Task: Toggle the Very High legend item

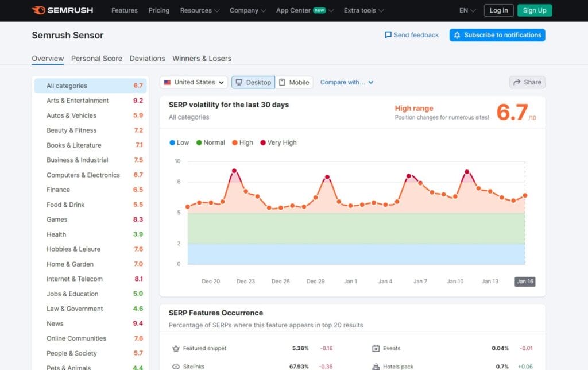Action: pyautogui.click(x=278, y=142)
